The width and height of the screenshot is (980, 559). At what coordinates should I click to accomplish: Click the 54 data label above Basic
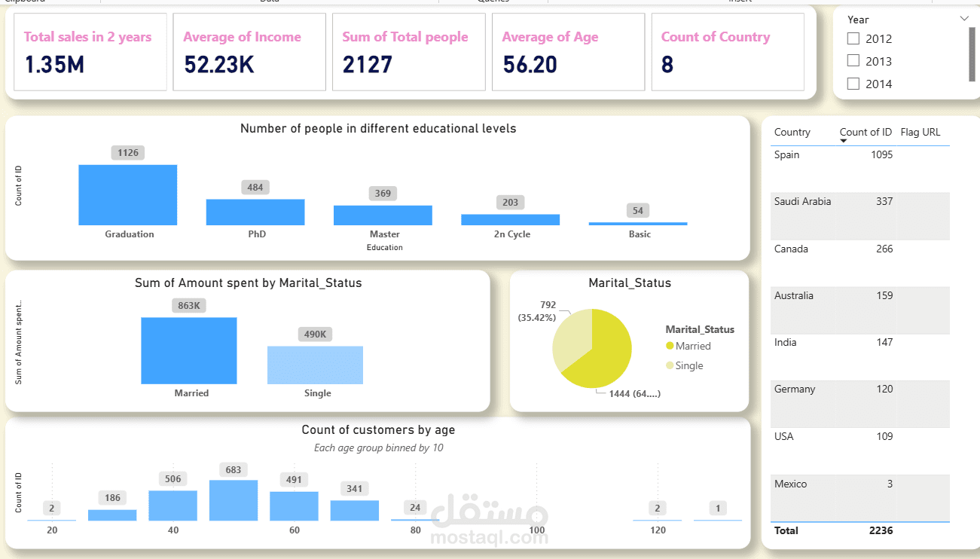click(x=638, y=210)
